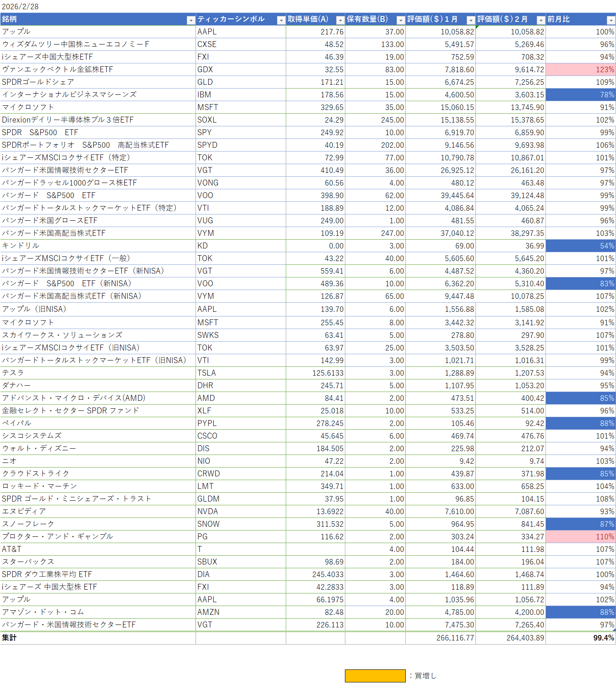Select the empty AT&T acquisition price cell
Screen dimensions: 616x695
[x=315, y=549]
